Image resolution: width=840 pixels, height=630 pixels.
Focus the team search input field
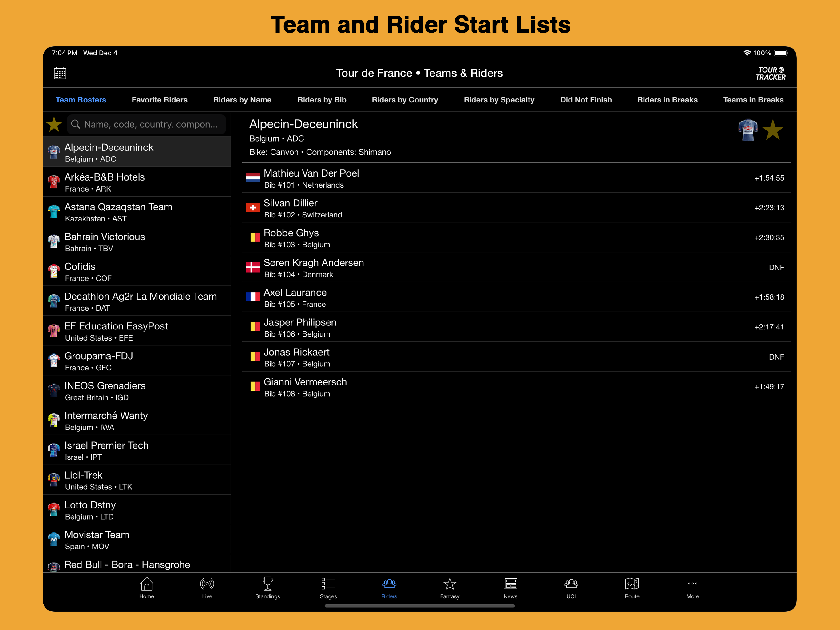point(146,124)
